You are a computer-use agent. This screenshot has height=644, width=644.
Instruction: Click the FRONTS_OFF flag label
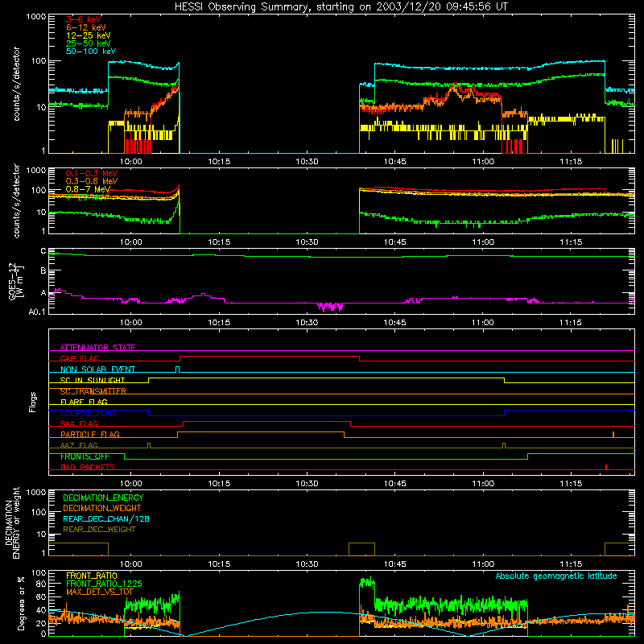[85, 456]
